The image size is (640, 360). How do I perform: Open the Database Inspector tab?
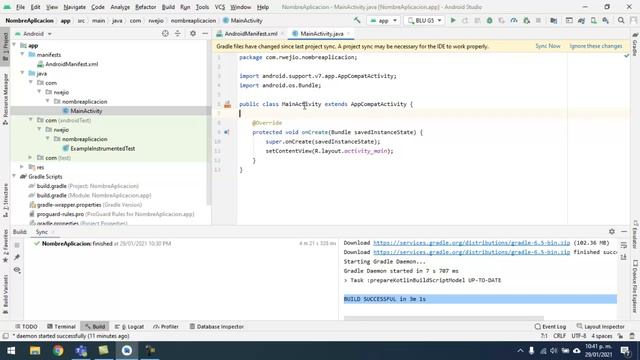click(x=217, y=327)
